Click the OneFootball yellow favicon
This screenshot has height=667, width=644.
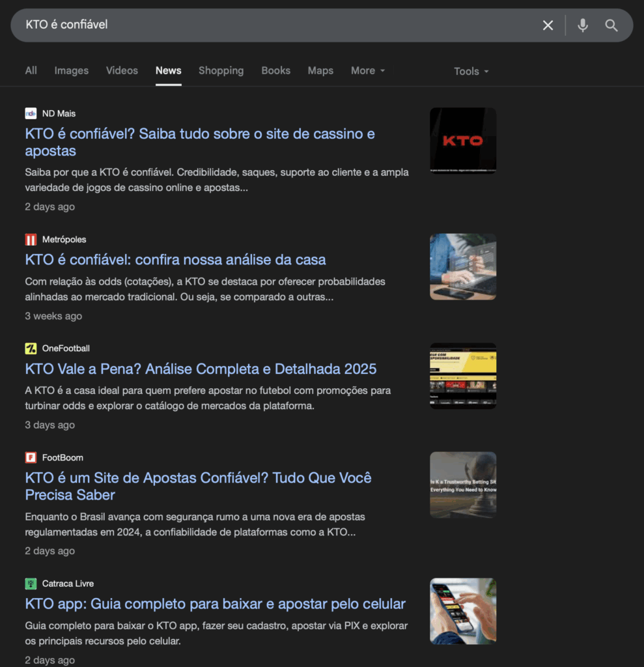31,348
